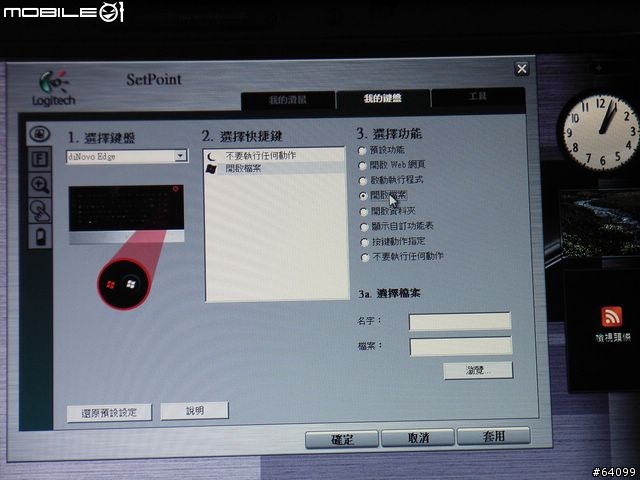Click the 名字 name input field
This screenshot has height=480, width=640.
coord(460,321)
